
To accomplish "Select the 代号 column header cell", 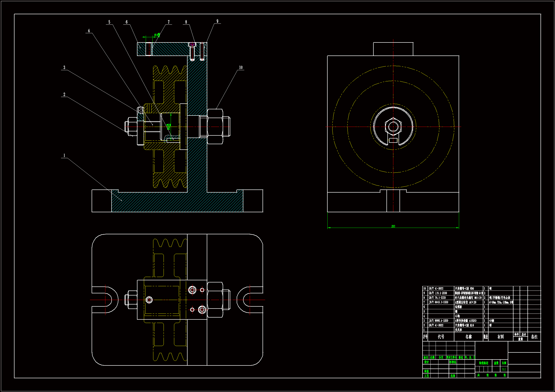I will pyautogui.click(x=441, y=337).
